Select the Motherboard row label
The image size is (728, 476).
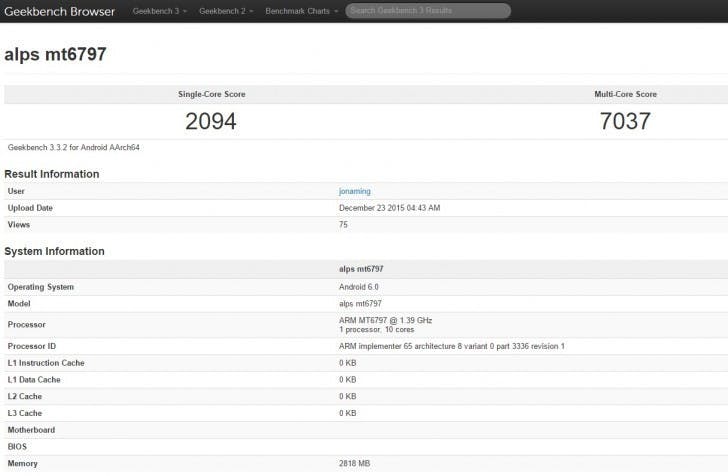tap(31, 430)
